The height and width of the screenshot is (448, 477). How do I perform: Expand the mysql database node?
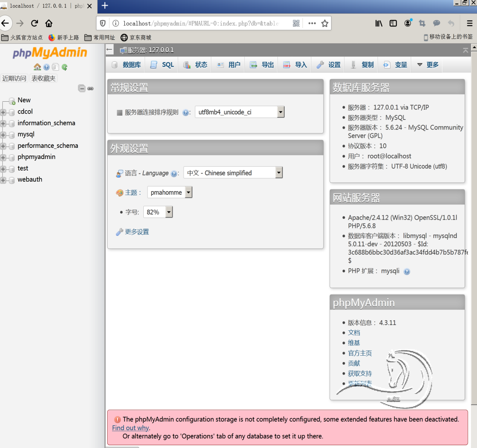point(3,135)
